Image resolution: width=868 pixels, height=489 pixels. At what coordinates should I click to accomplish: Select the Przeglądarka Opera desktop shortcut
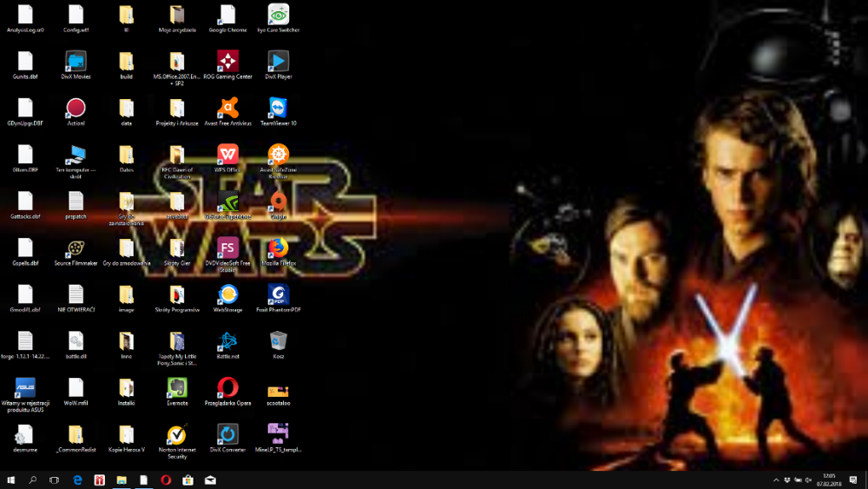pos(227,387)
